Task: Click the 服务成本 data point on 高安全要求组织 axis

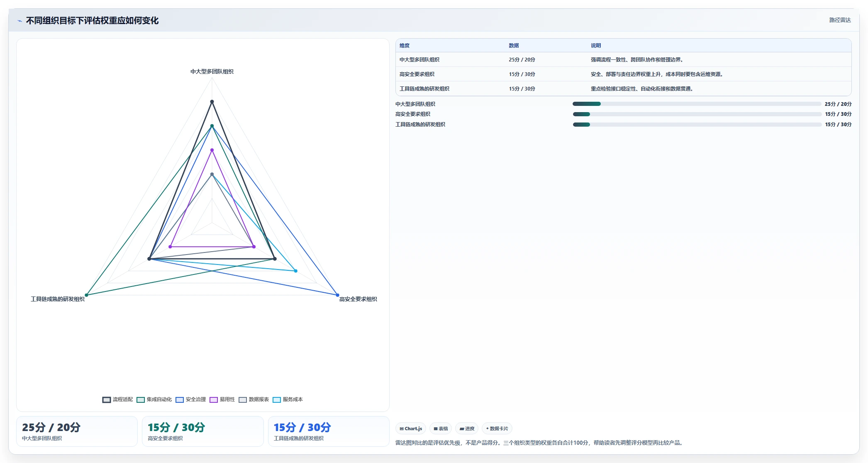Action: (296, 271)
